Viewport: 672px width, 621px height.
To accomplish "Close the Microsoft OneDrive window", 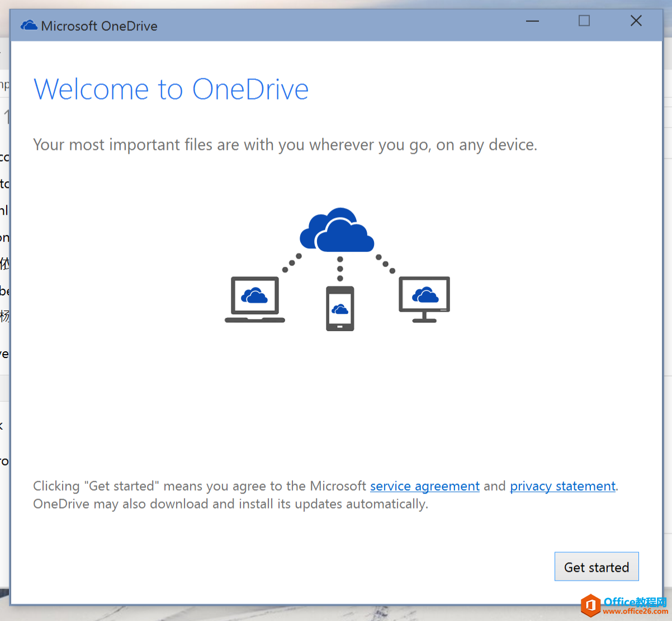I will pyautogui.click(x=636, y=21).
